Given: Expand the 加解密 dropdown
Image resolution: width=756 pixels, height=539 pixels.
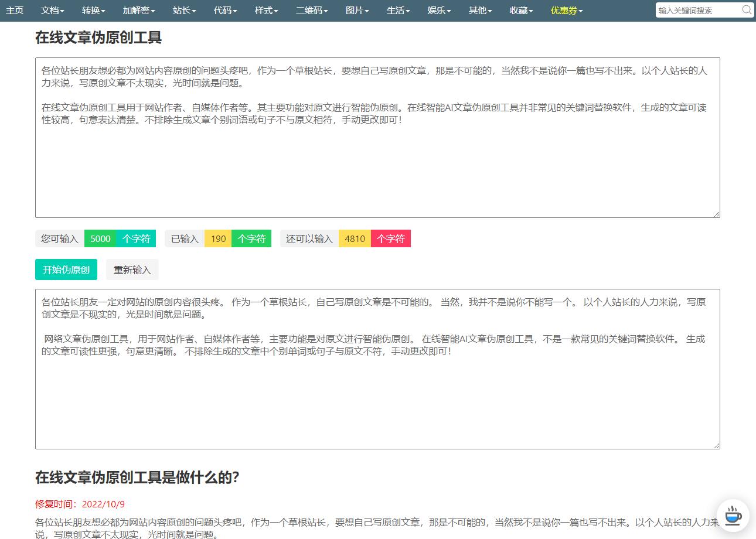Looking at the screenshot, I should [137, 10].
